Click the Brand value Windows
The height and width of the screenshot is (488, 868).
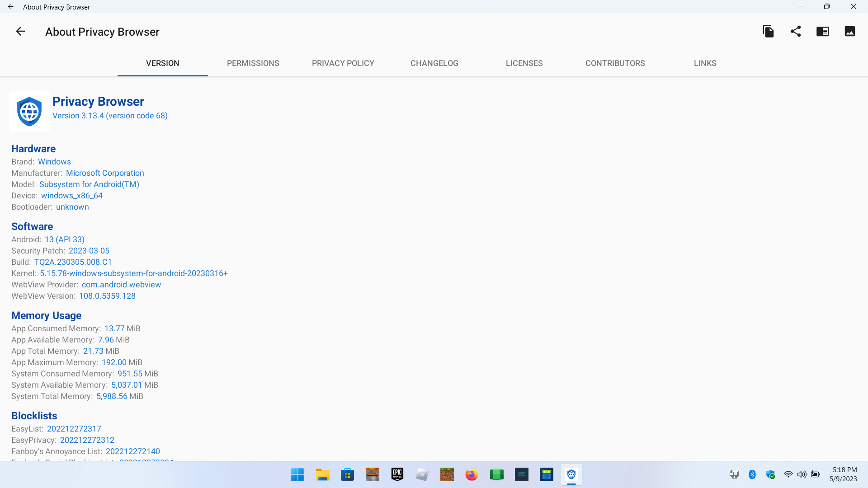tap(54, 162)
